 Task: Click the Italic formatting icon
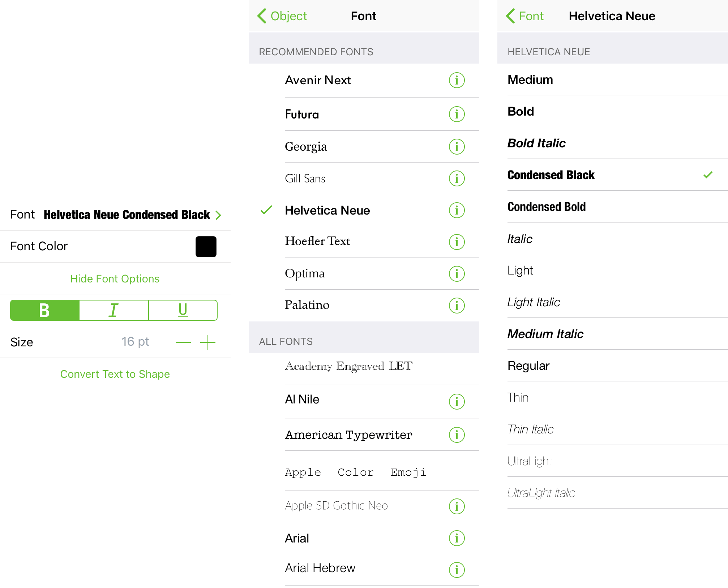(x=114, y=311)
